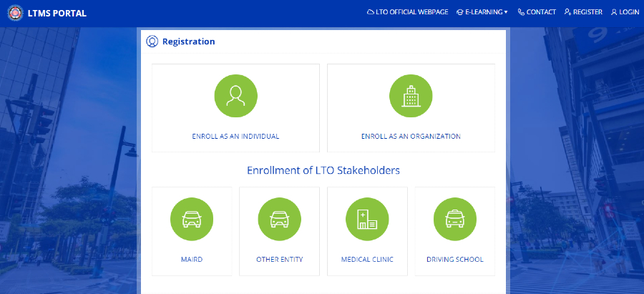This screenshot has width=644, height=294.
Task: Click the LTO seal logo
Action: (16, 13)
